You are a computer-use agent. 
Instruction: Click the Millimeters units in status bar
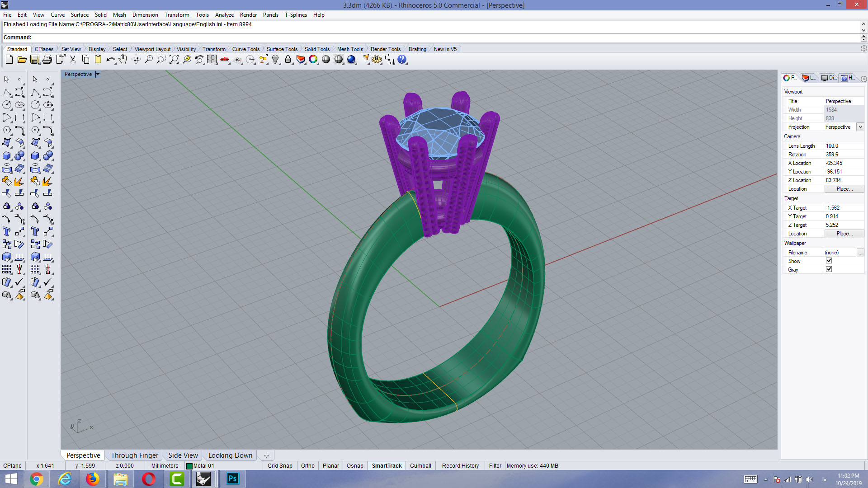tap(165, 466)
